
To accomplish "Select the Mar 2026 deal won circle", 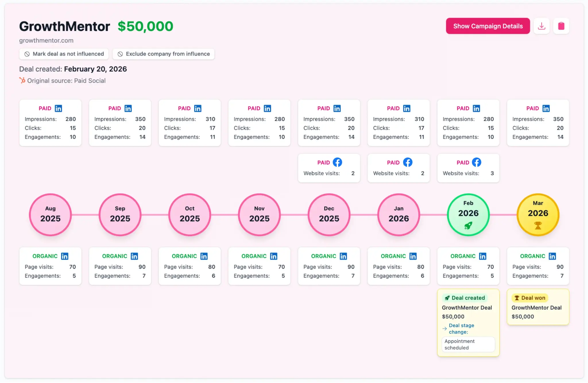I will pos(538,215).
